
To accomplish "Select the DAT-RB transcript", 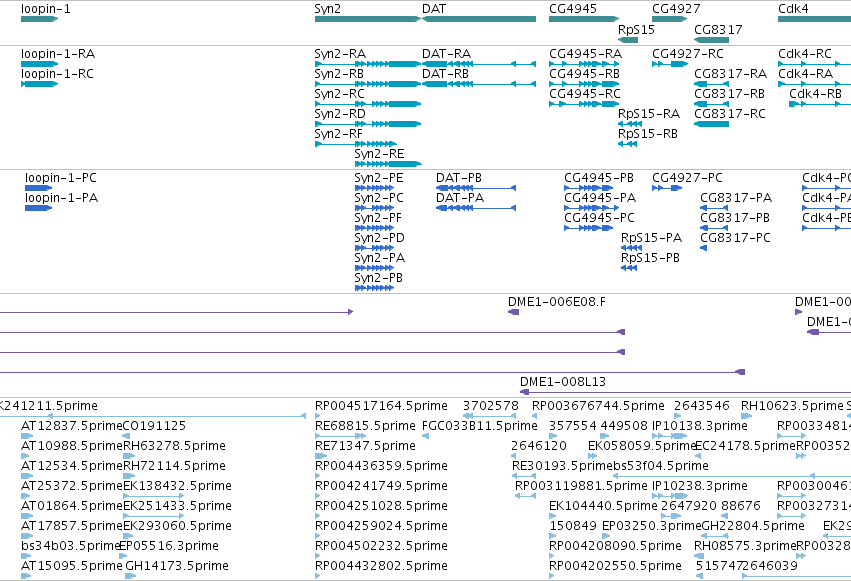I will tap(479, 84).
